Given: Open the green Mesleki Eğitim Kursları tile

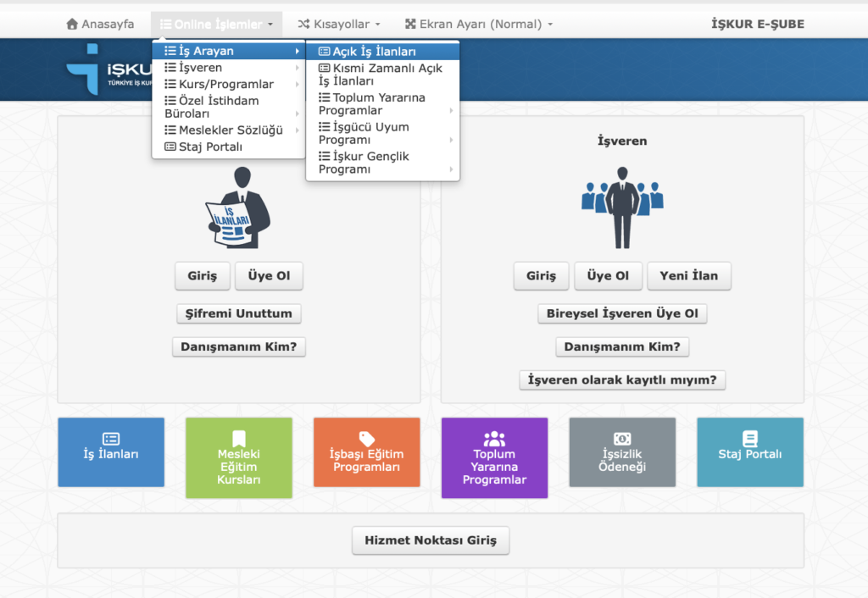Looking at the screenshot, I should coord(238,457).
